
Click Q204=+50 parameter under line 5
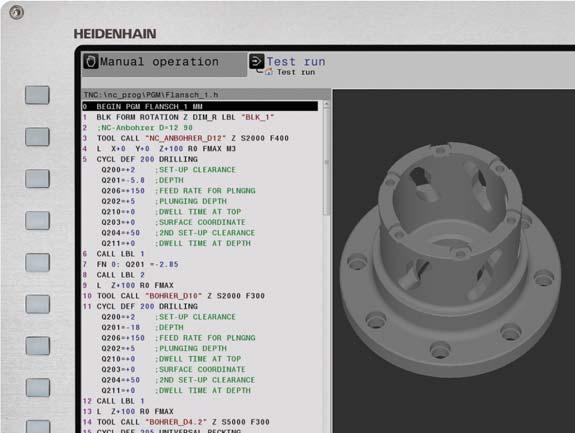[178, 233]
